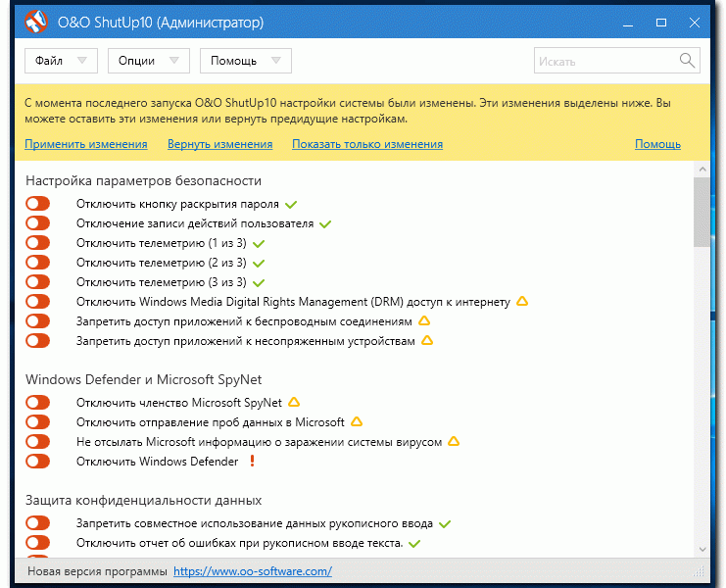
Task: Toggle Windows Media DRM internet access switch
Action: [38, 302]
